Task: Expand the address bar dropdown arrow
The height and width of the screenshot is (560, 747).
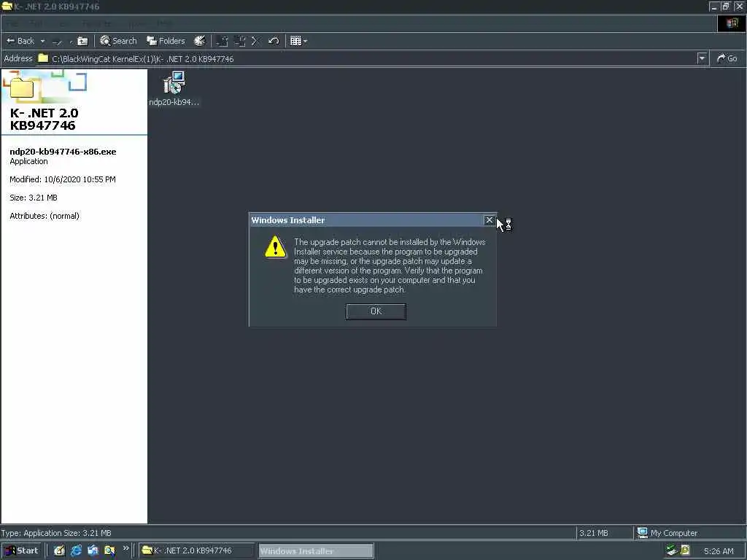Action: click(702, 58)
